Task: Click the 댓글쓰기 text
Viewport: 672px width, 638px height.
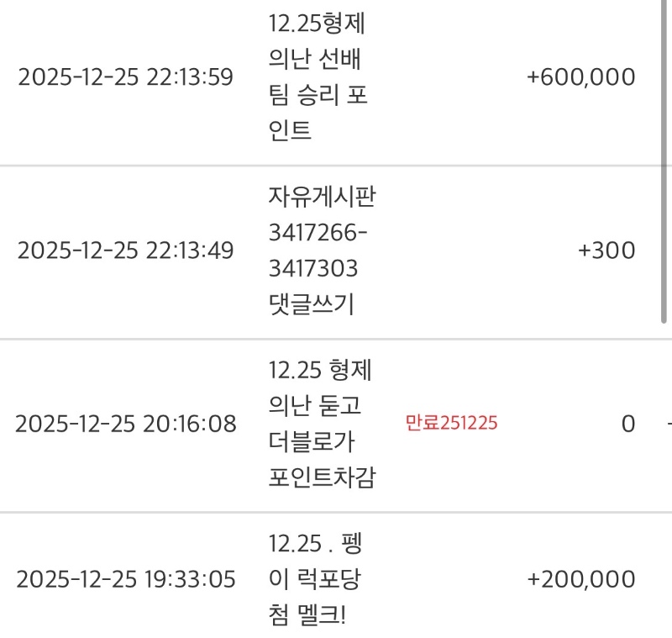Action: tap(311, 304)
